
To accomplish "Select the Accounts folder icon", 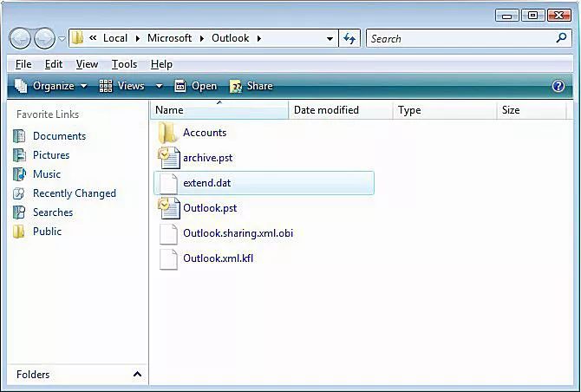I will 168,133.
